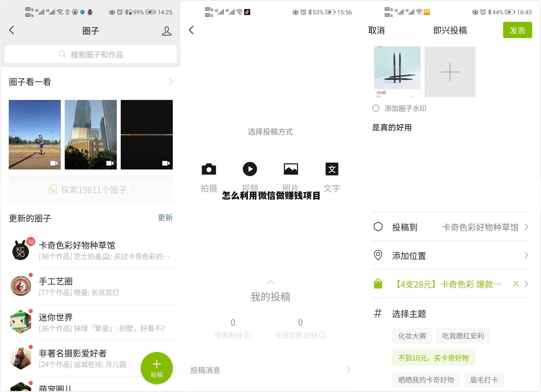Click 【4支28元】卡奇色彩 爆款 product text

click(448, 284)
